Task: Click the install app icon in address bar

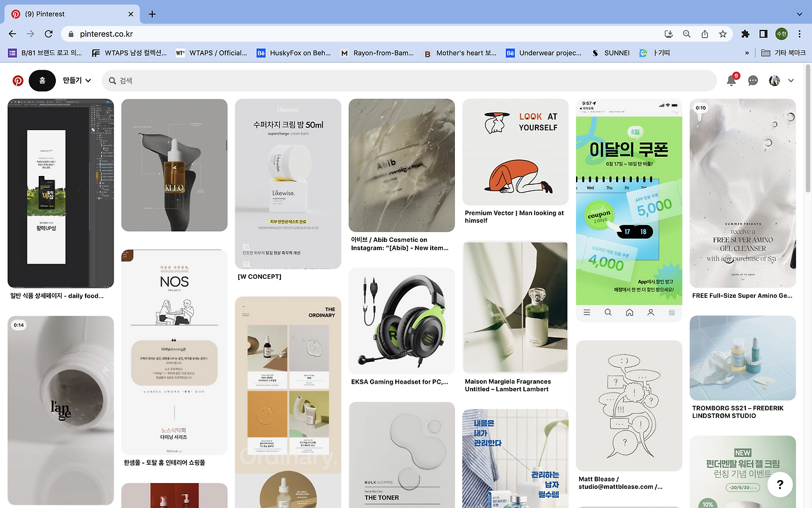Action: [x=669, y=34]
